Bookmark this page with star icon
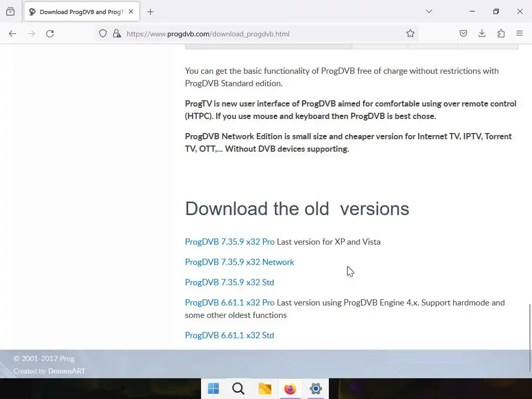Screen dimensions: 532x399 [x=410, y=33]
